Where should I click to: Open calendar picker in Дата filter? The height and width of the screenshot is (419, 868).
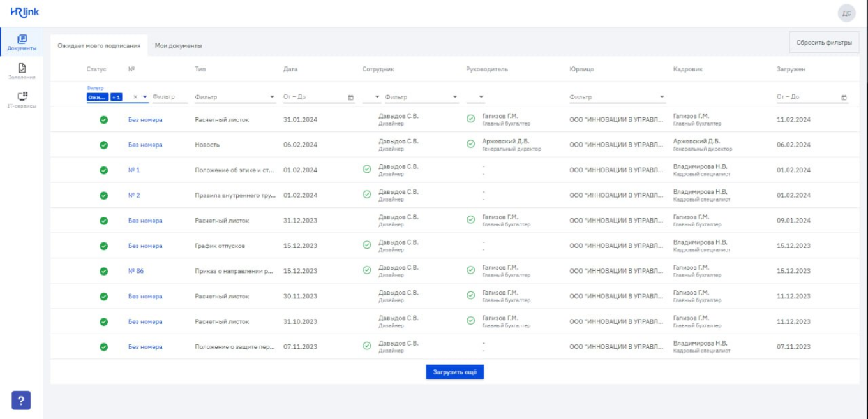(x=350, y=98)
